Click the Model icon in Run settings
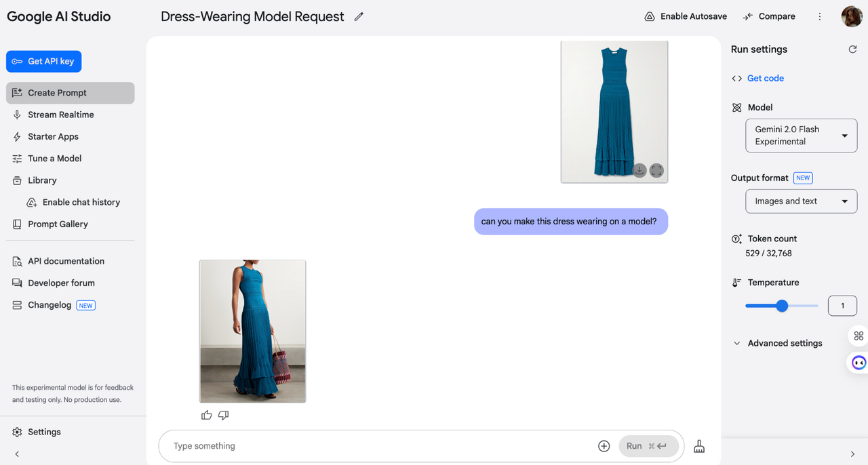The width and height of the screenshot is (868, 465). coord(736,107)
